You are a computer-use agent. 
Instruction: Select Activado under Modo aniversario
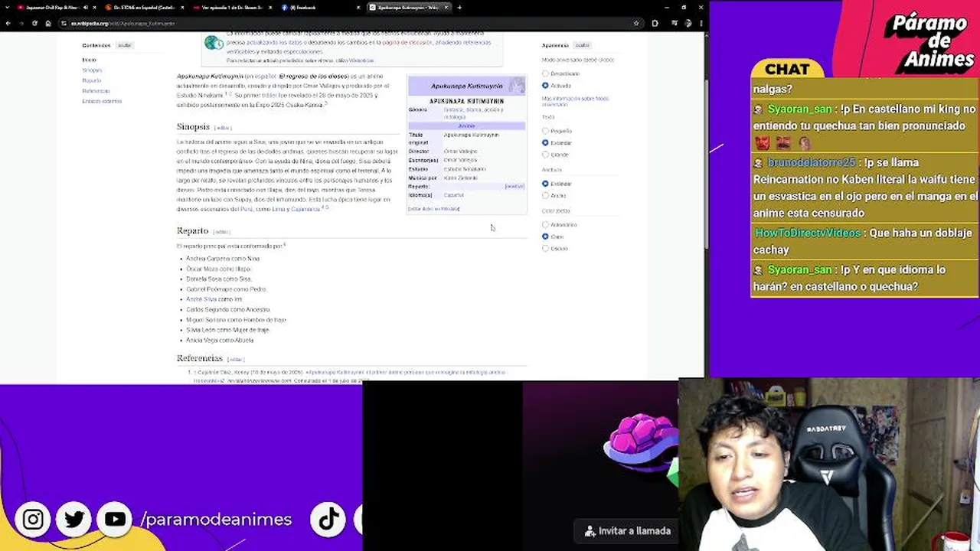tap(545, 86)
